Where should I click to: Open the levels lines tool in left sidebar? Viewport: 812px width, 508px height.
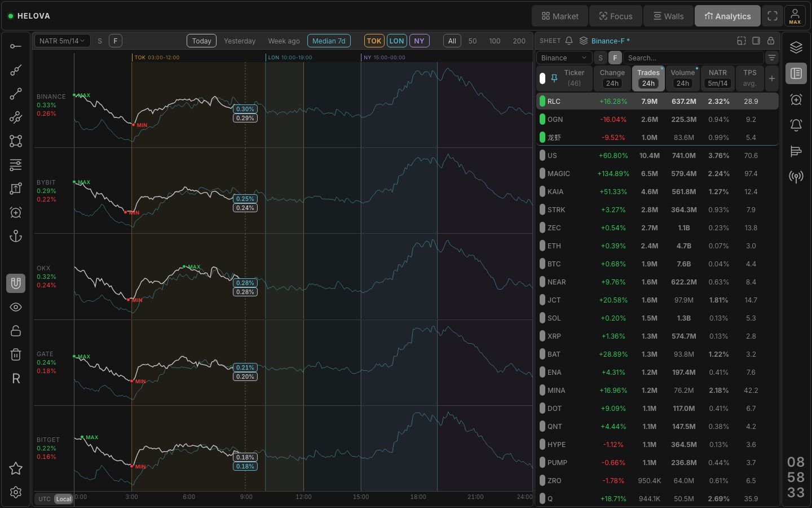click(16, 165)
